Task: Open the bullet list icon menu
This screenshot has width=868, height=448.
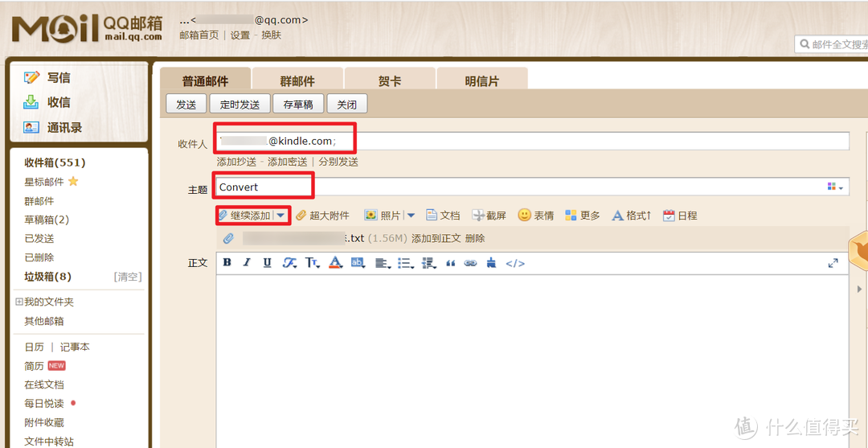Action: [x=406, y=264]
